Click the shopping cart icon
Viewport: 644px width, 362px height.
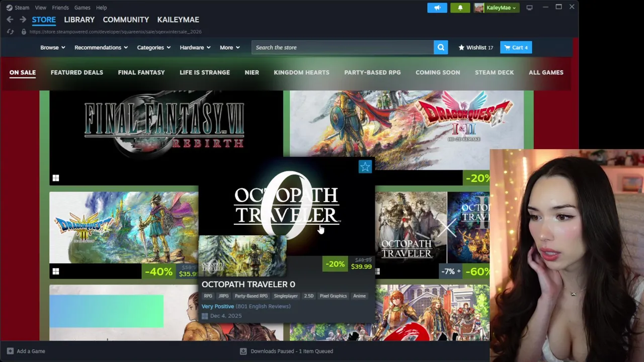507,47
